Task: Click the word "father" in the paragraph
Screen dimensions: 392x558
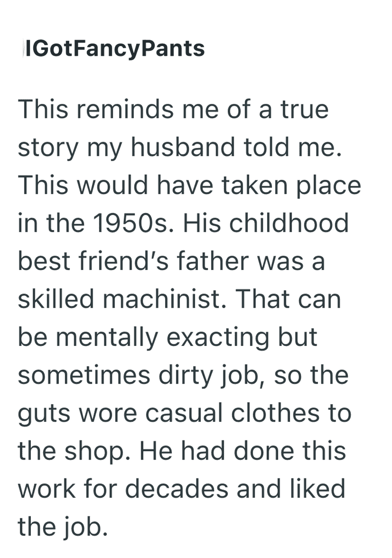Action: pos(212,261)
